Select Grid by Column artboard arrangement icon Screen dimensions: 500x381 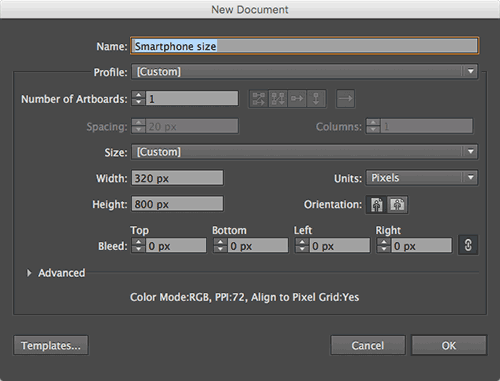click(x=278, y=99)
